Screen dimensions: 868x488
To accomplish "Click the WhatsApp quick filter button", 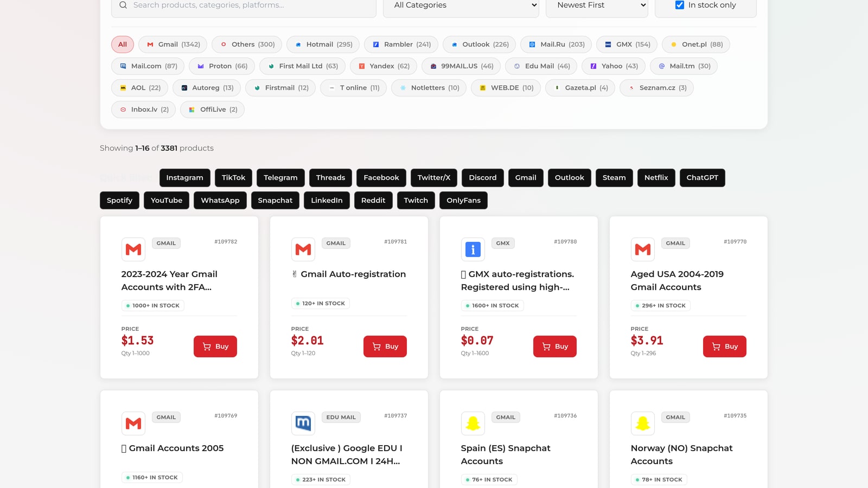I will (220, 201).
